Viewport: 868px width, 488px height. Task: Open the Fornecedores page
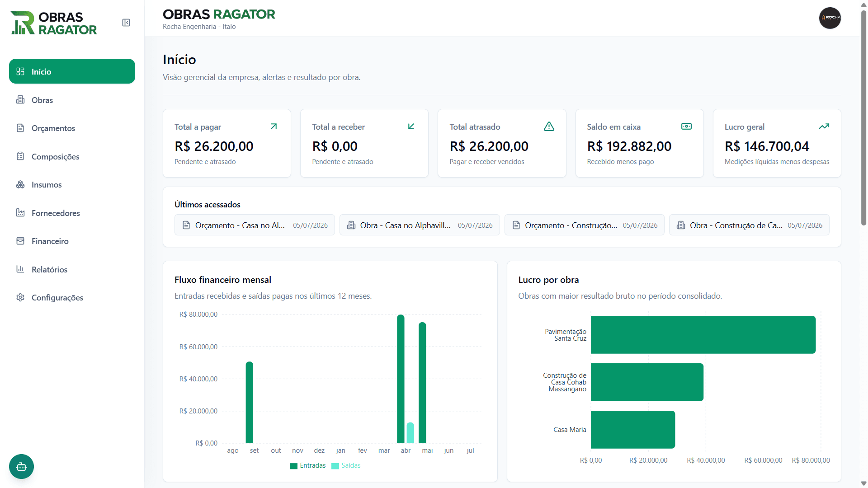[72, 213]
